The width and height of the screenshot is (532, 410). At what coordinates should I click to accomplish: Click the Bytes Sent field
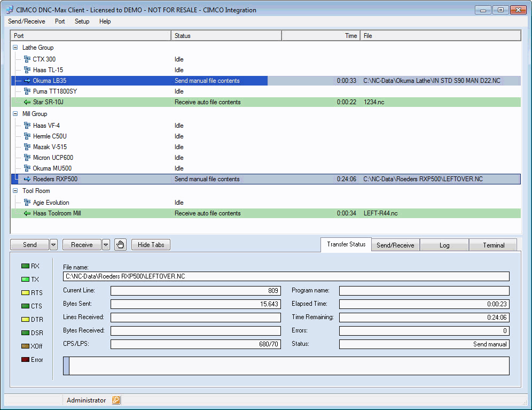pos(196,304)
